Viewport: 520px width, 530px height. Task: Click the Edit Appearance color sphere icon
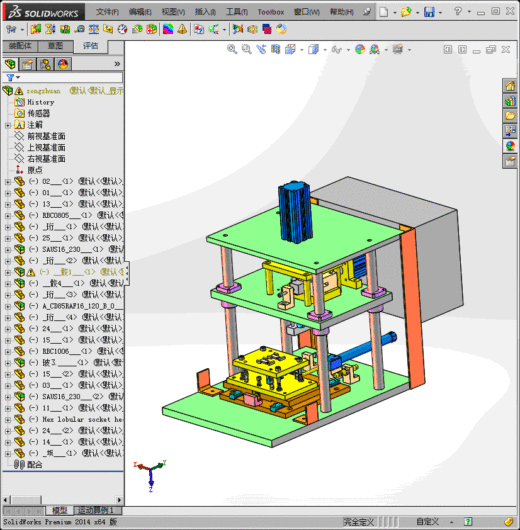coord(360,49)
